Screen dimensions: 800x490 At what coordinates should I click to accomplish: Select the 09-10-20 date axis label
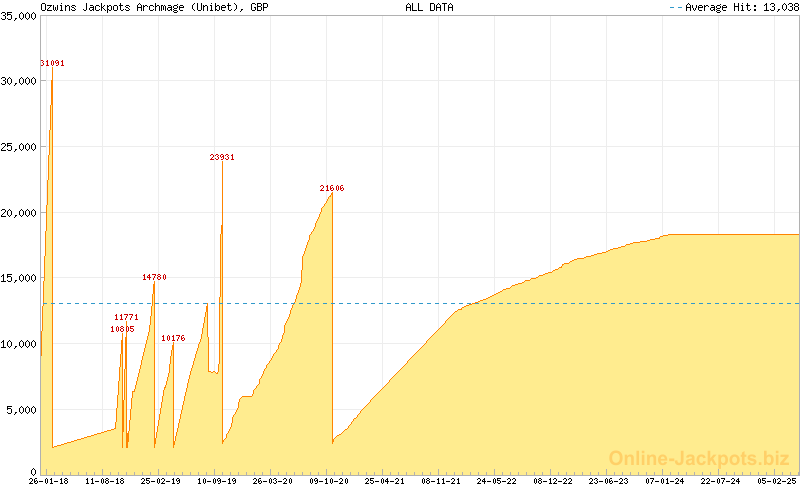[329, 481]
